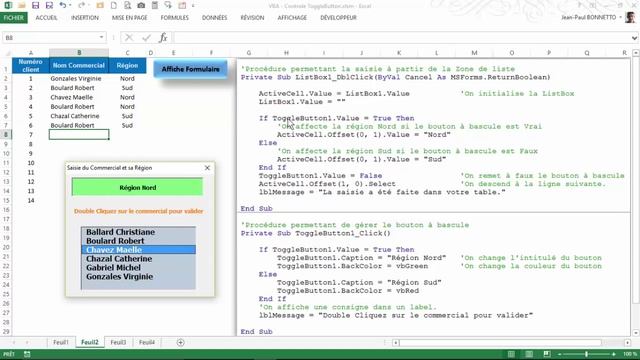The width and height of the screenshot is (640, 360).
Task: Zoom out with the minus button
Action: [560, 354]
